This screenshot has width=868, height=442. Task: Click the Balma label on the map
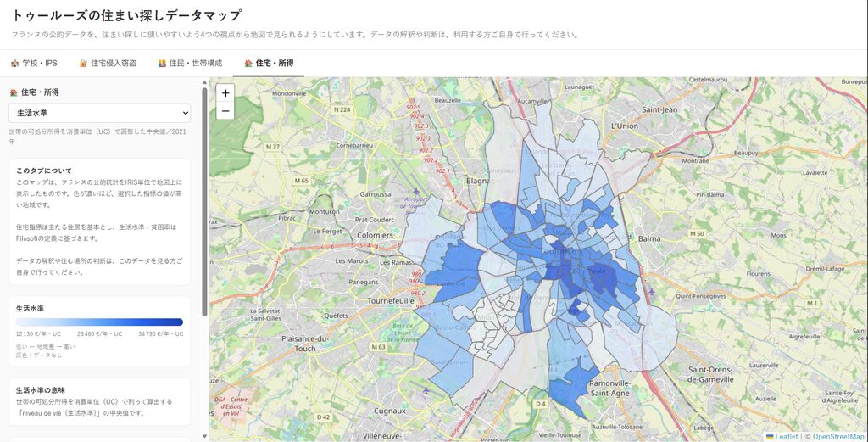click(649, 238)
